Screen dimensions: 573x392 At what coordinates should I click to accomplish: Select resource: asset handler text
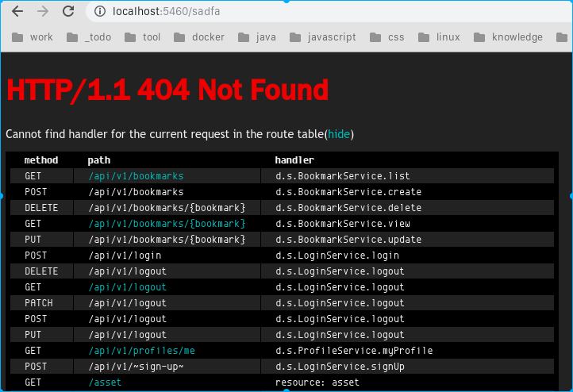(x=317, y=382)
